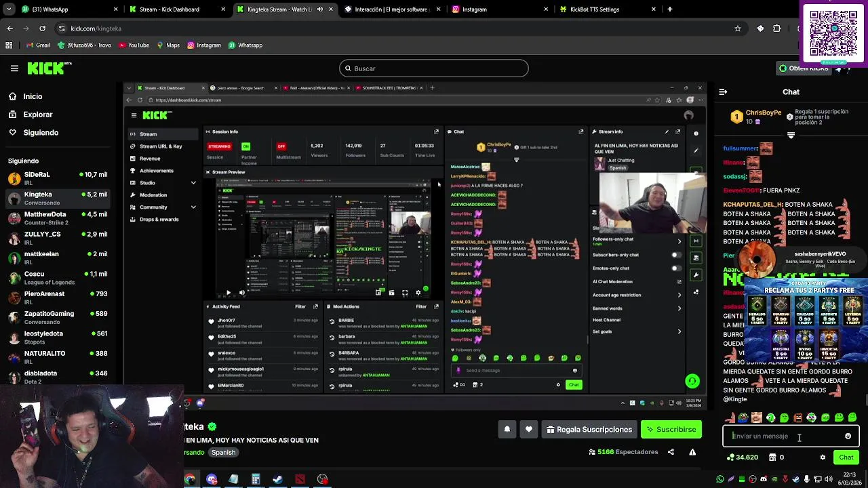Open the emoji picker in the message box
The width and height of the screenshot is (868, 488).
click(x=848, y=436)
